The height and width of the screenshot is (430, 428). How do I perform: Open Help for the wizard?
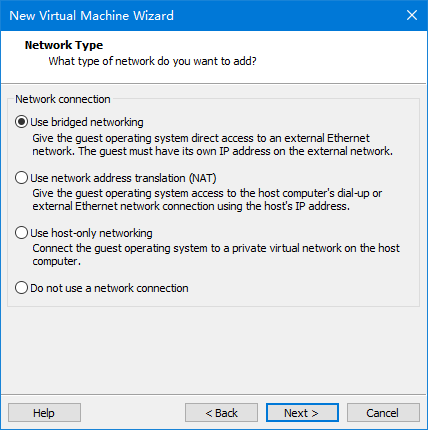[44, 413]
